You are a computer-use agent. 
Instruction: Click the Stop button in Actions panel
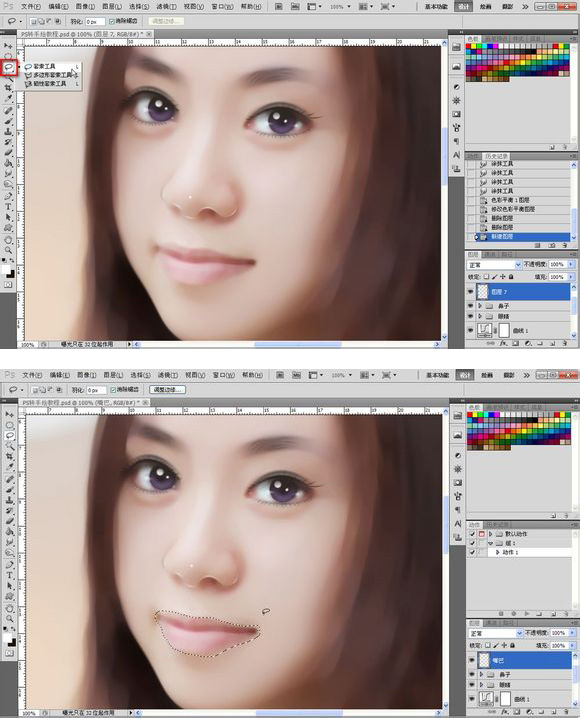(x=501, y=614)
